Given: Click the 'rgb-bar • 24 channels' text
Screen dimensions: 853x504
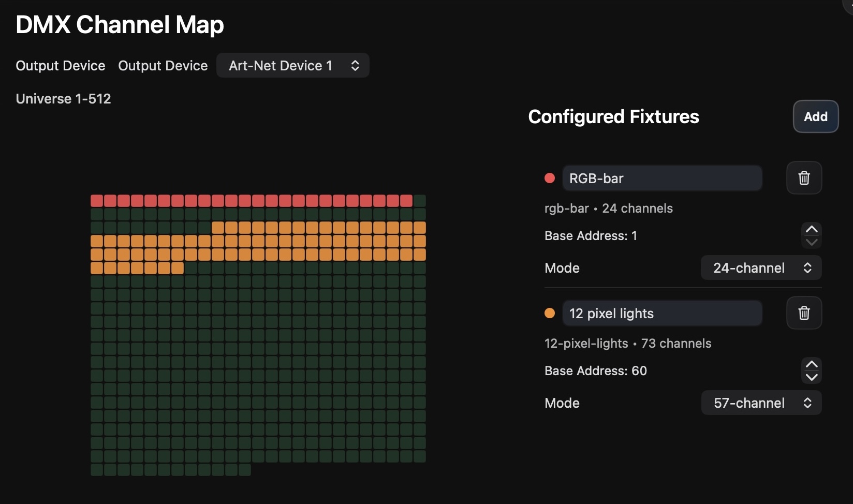Looking at the screenshot, I should tap(609, 209).
